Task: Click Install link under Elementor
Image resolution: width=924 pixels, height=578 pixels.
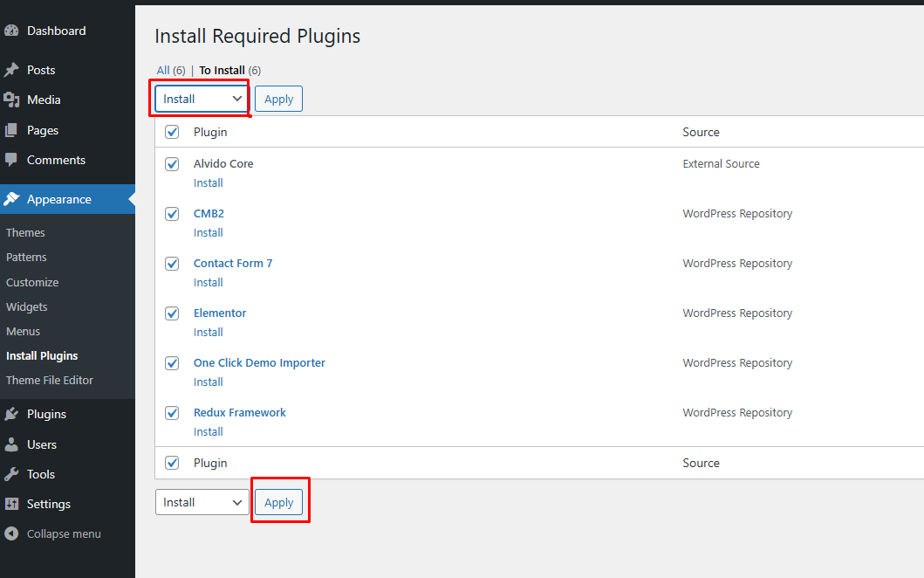Action: click(x=208, y=332)
